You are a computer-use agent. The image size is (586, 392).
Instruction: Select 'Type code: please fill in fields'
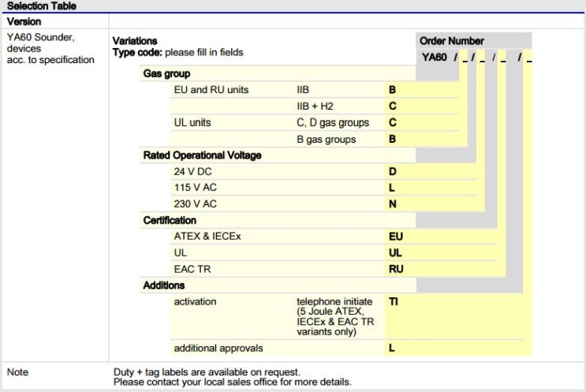click(x=178, y=52)
